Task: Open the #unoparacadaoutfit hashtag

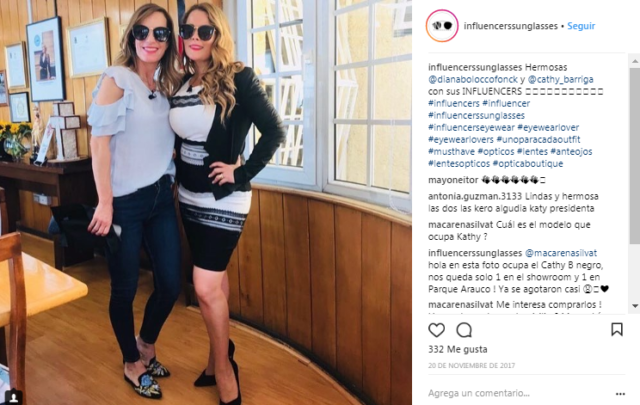Action: (538, 140)
